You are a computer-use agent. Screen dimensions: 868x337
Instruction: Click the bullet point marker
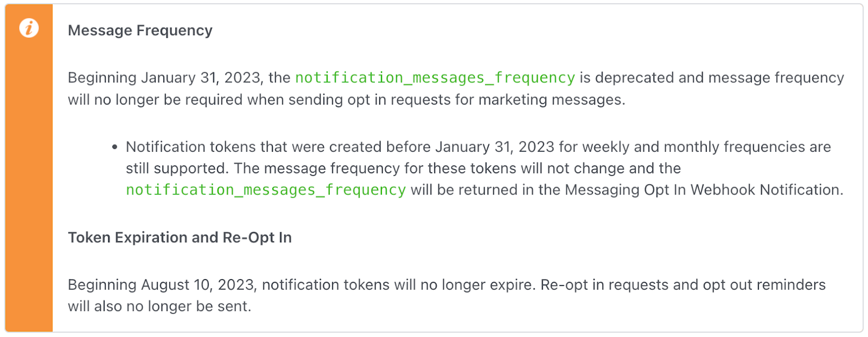pyautogui.click(x=114, y=147)
